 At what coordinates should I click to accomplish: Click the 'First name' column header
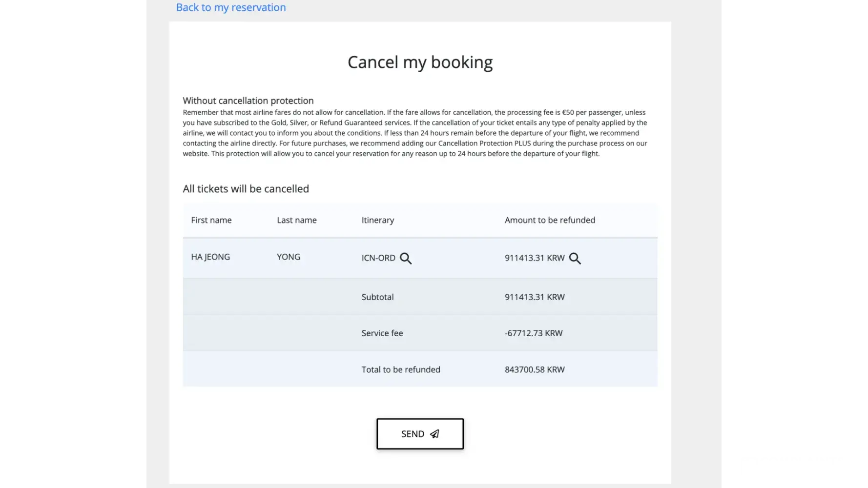[x=211, y=220]
